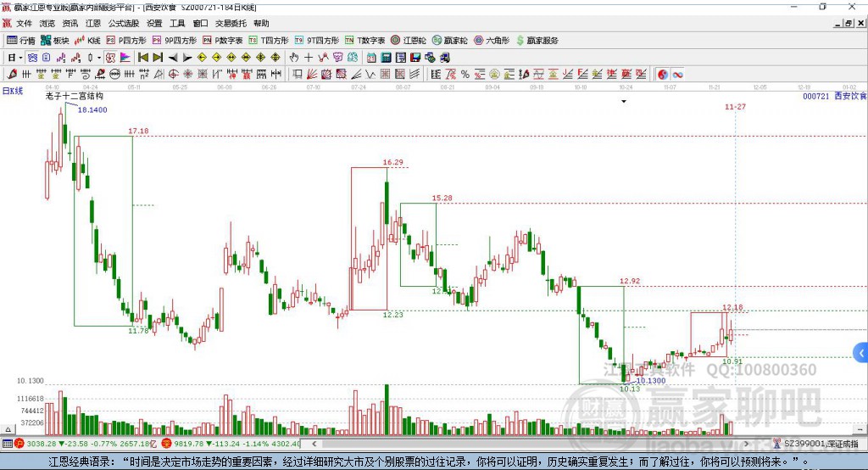
Task: Click the bottom-left grid icon in status bar
Action: (7, 444)
